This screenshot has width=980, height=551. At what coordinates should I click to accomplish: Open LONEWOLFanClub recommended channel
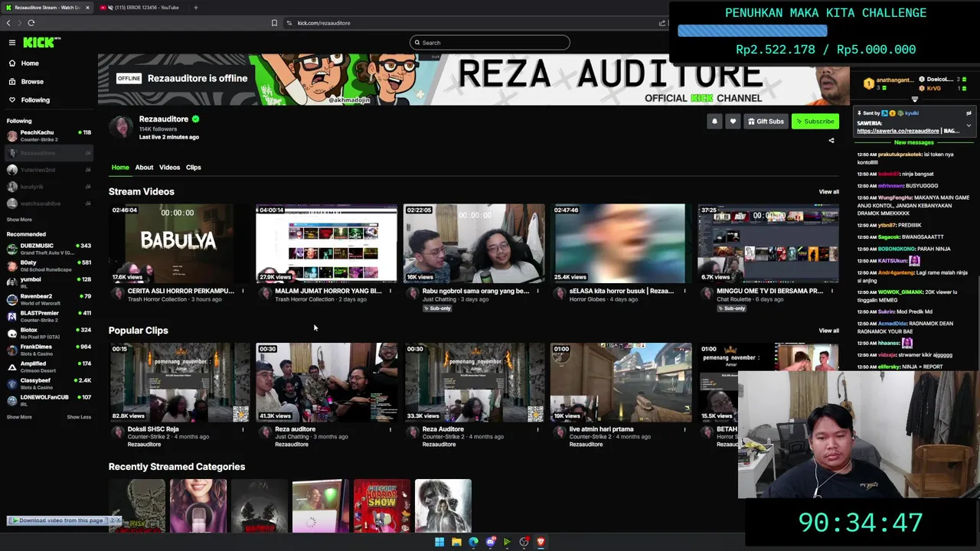48,400
